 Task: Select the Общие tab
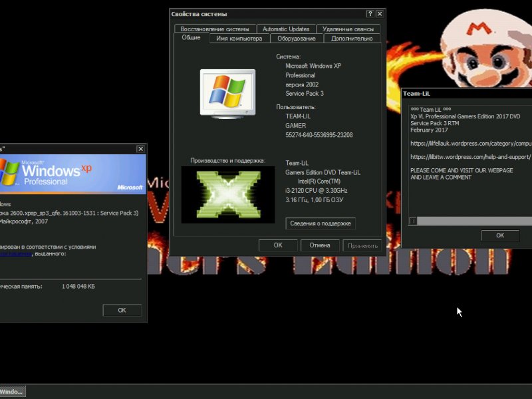[191, 38]
